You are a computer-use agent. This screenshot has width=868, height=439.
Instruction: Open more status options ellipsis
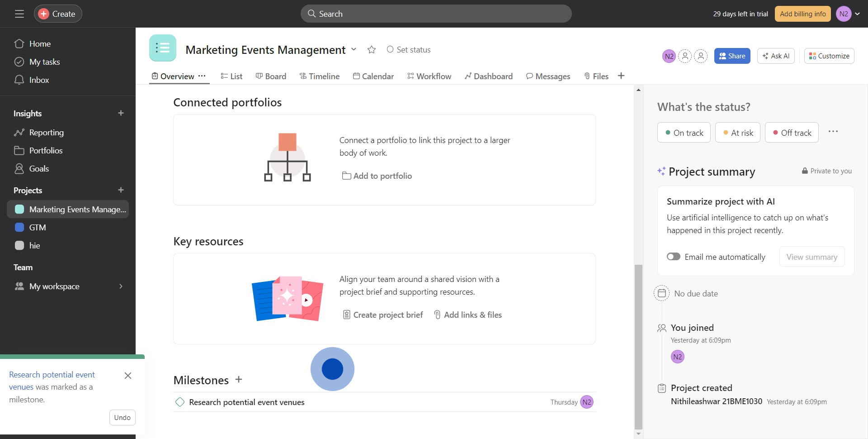[x=833, y=132]
